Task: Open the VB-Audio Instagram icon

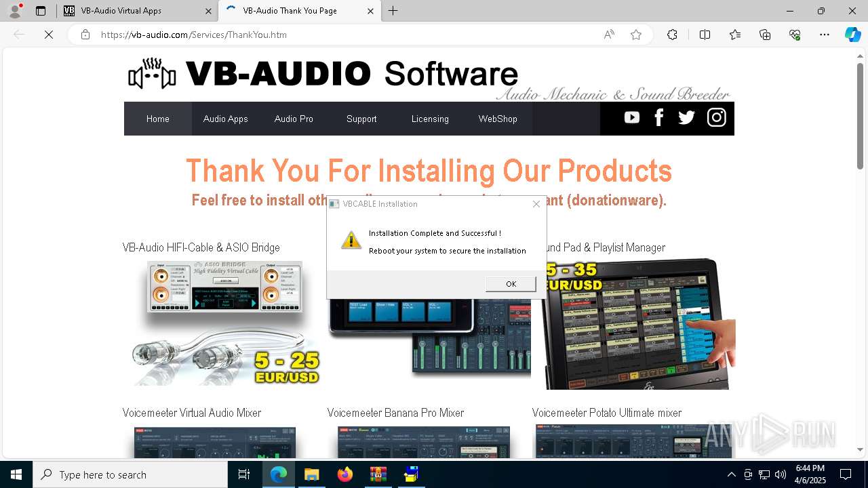Action: pyautogui.click(x=717, y=118)
